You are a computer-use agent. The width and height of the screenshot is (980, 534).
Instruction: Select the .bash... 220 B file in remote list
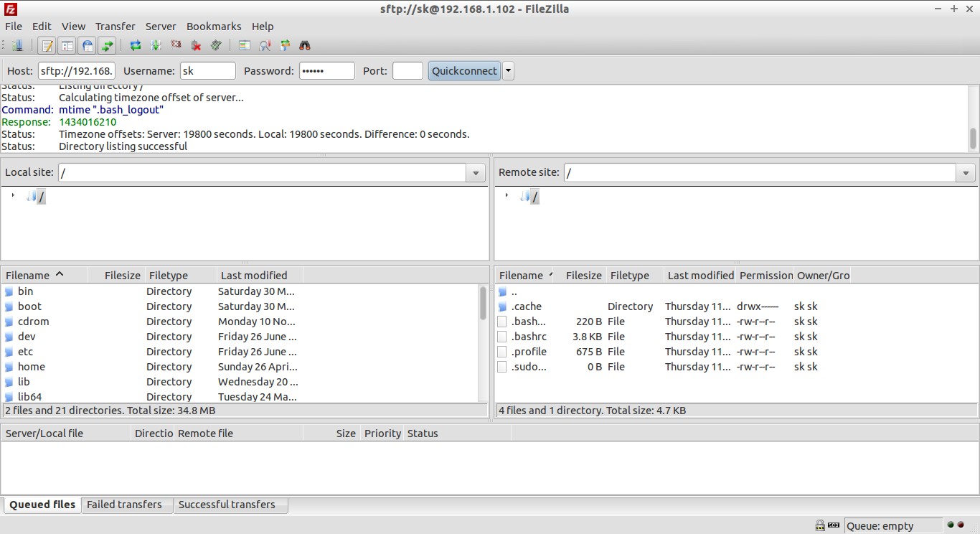click(x=736, y=322)
